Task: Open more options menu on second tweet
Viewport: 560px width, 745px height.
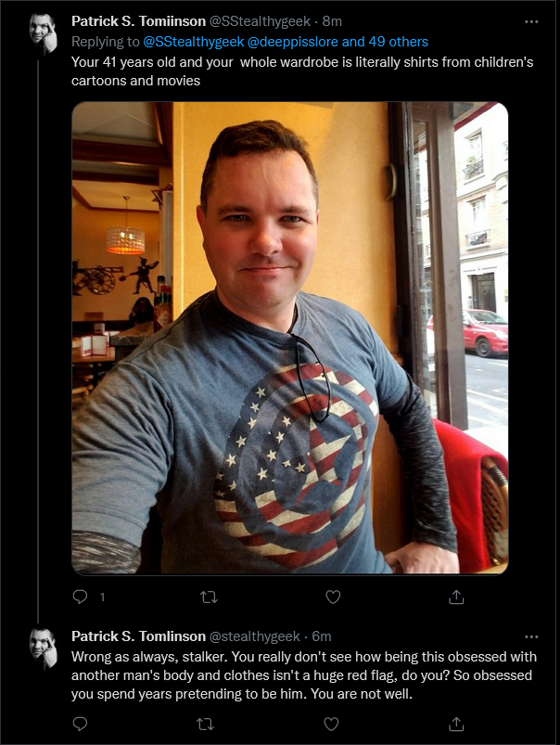Action: coord(531,636)
